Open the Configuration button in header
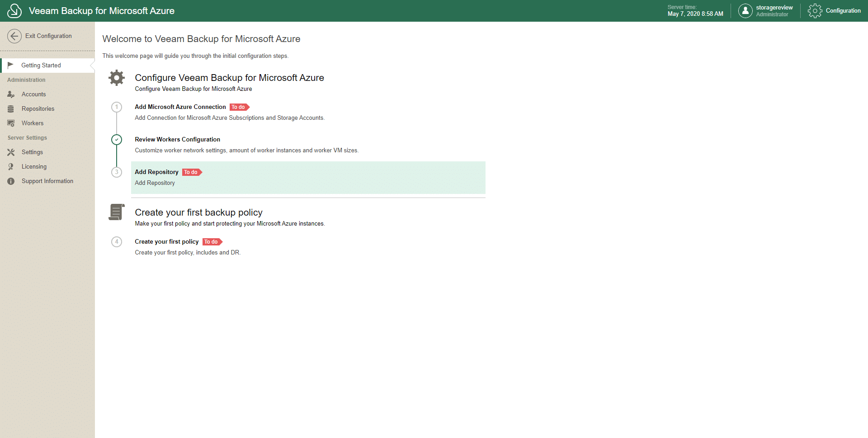The width and height of the screenshot is (868, 438). 835,10
